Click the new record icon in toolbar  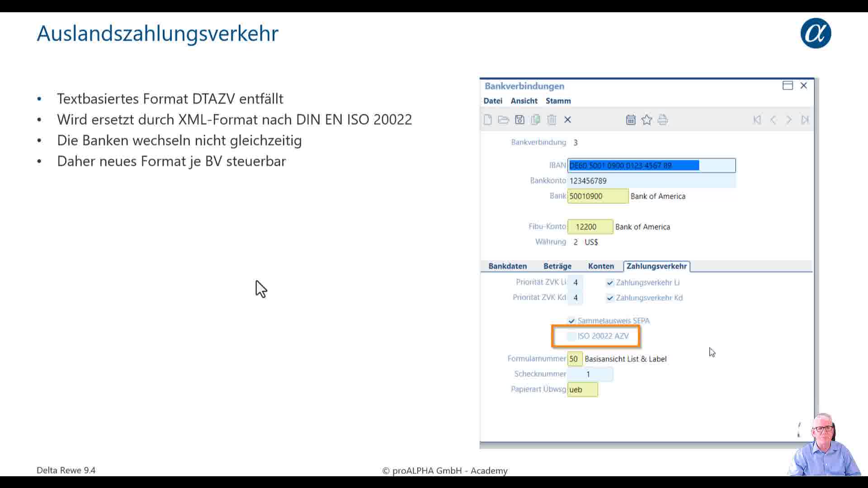pyautogui.click(x=487, y=119)
